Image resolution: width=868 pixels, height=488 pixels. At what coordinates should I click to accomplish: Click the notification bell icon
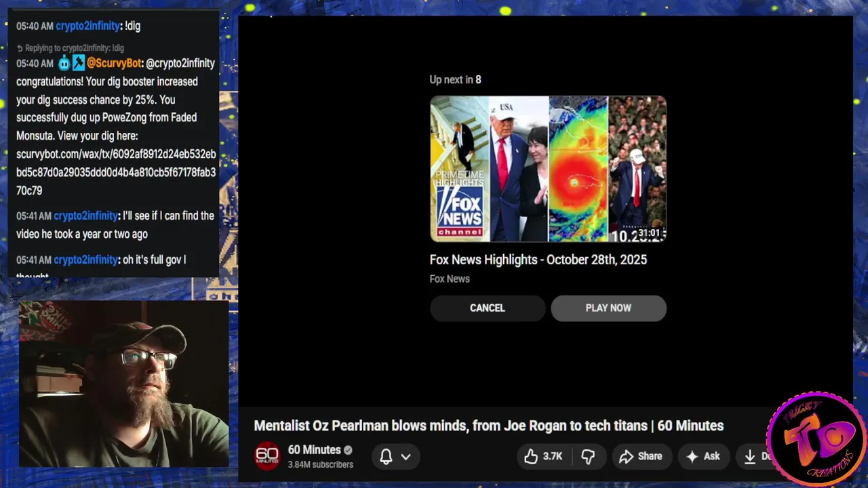click(x=386, y=457)
